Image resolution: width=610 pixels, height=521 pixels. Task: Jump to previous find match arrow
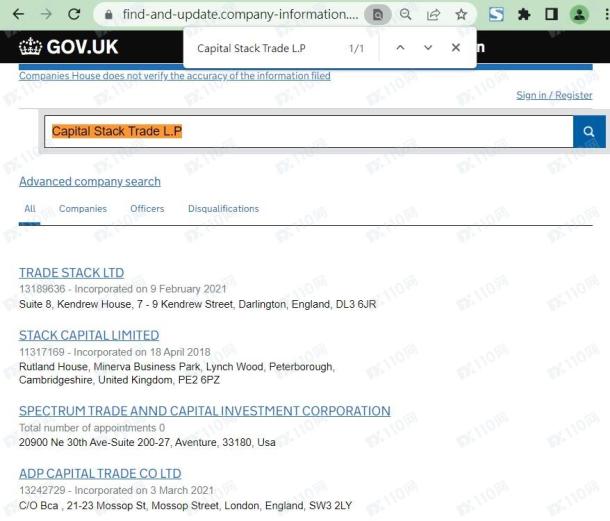[400, 47]
